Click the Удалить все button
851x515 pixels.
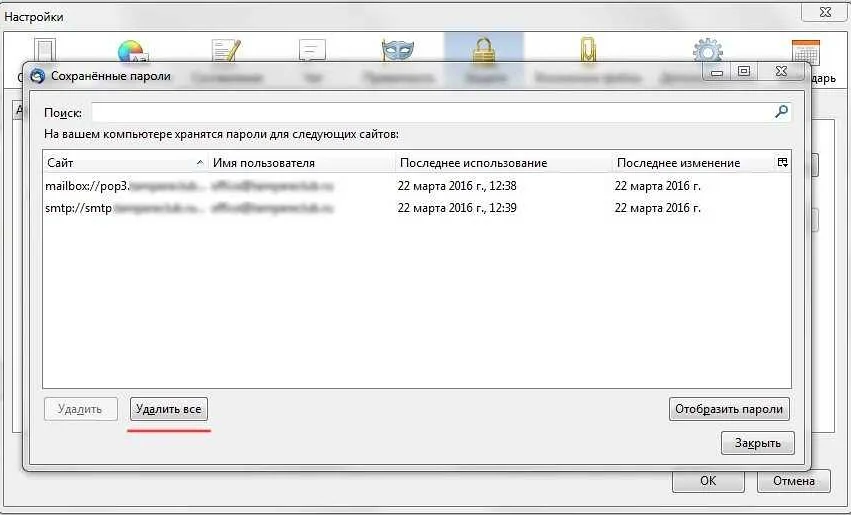click(169, 409)
